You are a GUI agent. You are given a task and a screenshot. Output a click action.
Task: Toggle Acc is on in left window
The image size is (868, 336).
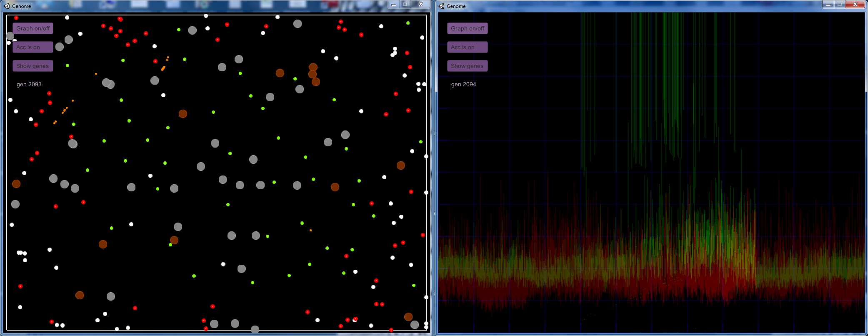(x=33, y=47)
